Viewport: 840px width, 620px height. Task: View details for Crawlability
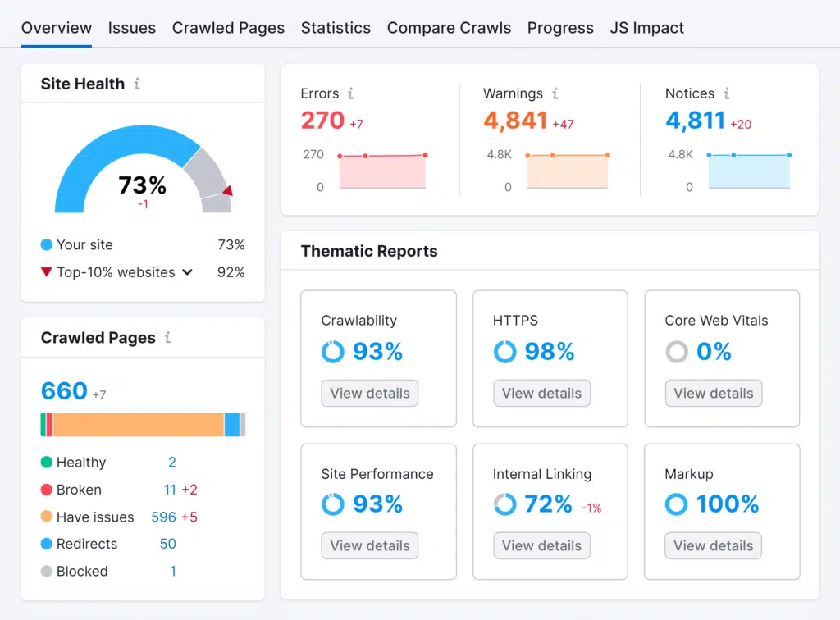click(x=369, y=393)
